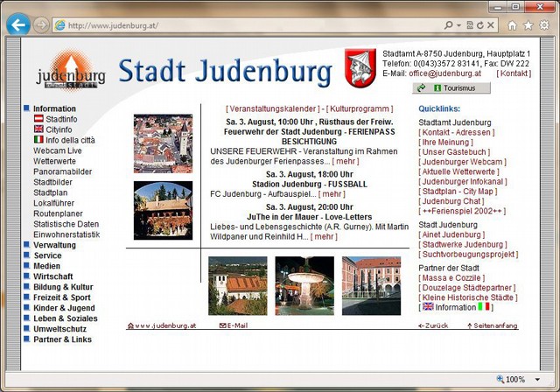Expand the Bildung & Kultur section

coord(59,287)
